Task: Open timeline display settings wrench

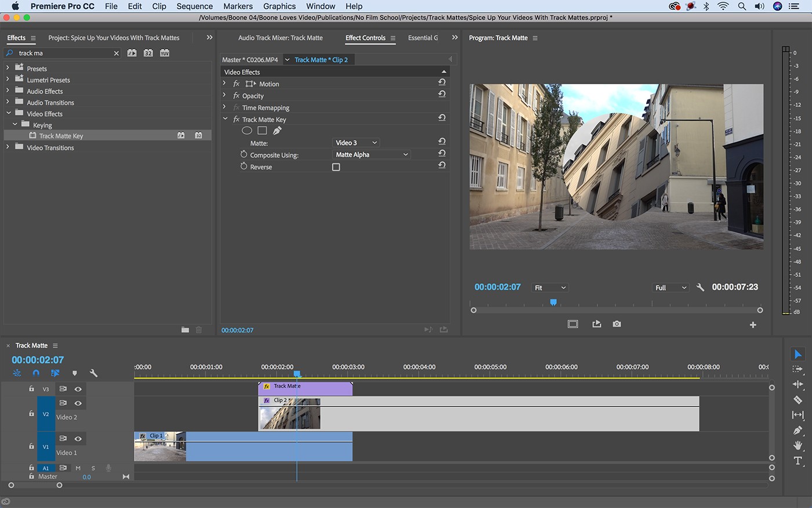Action: [93, 373]
